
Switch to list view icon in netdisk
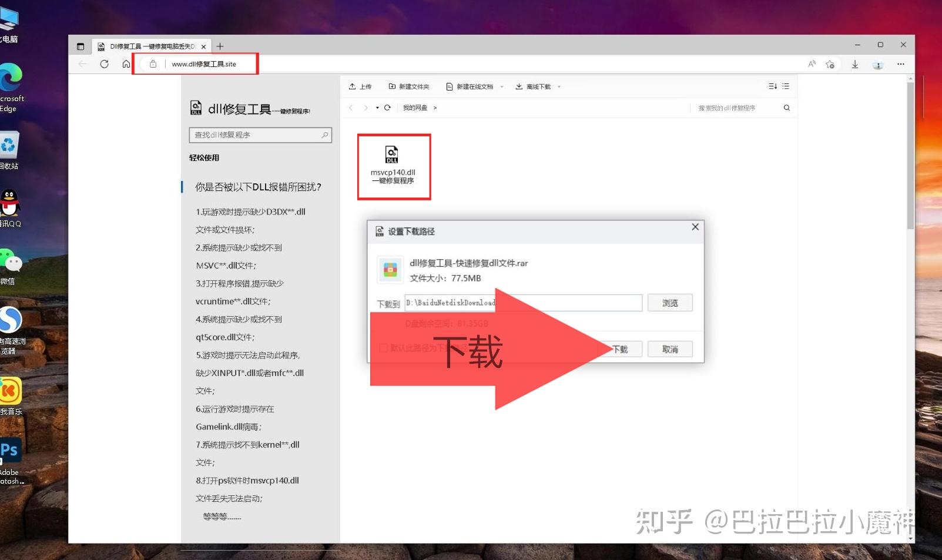coord(786,86)
